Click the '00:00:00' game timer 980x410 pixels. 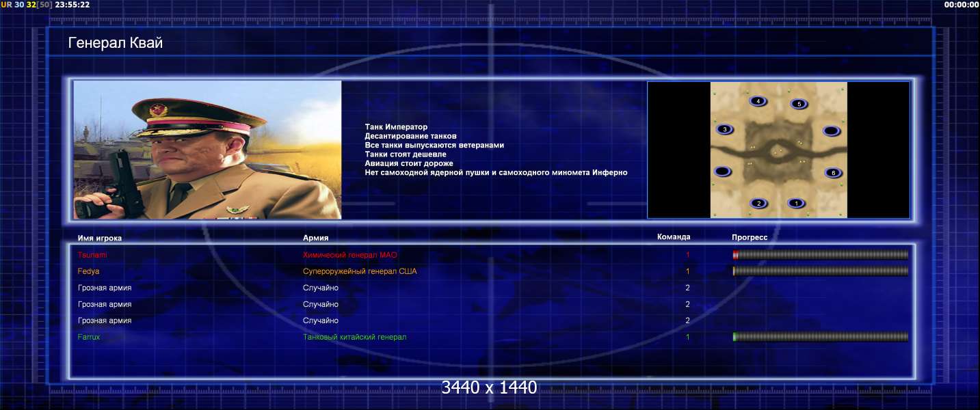962,5
